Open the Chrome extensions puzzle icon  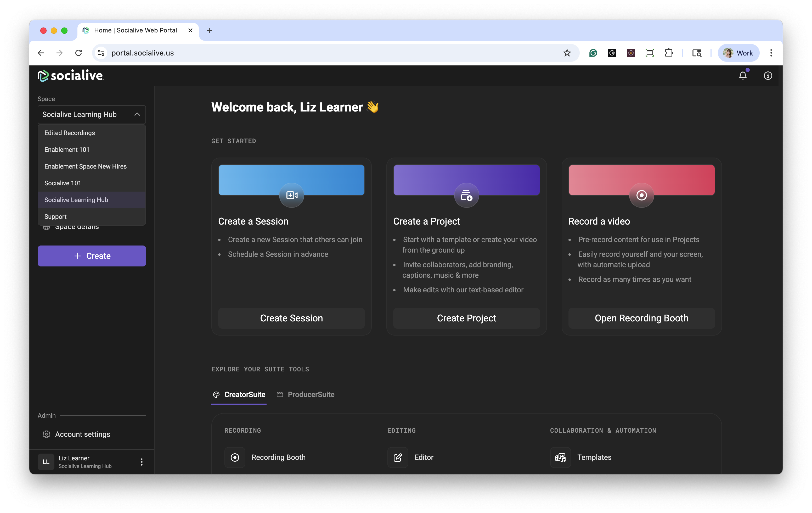tap(669, 53)
